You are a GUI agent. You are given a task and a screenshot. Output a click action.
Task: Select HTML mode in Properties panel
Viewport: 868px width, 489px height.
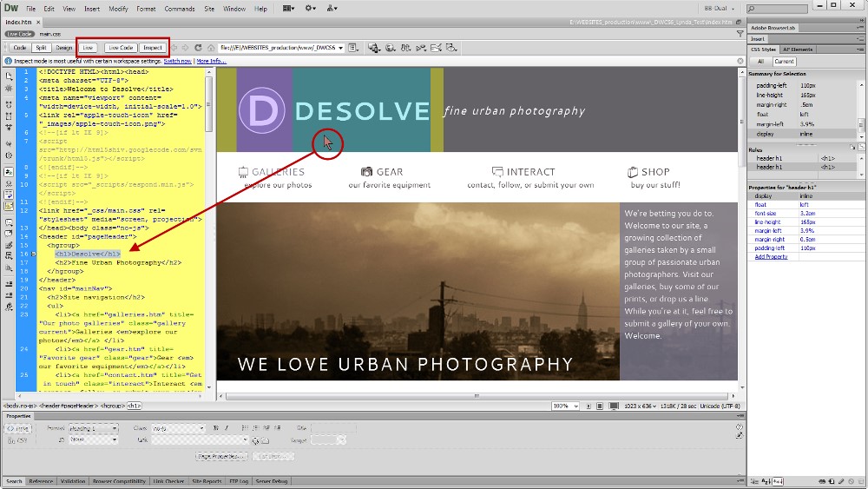[x=19, y=429]
